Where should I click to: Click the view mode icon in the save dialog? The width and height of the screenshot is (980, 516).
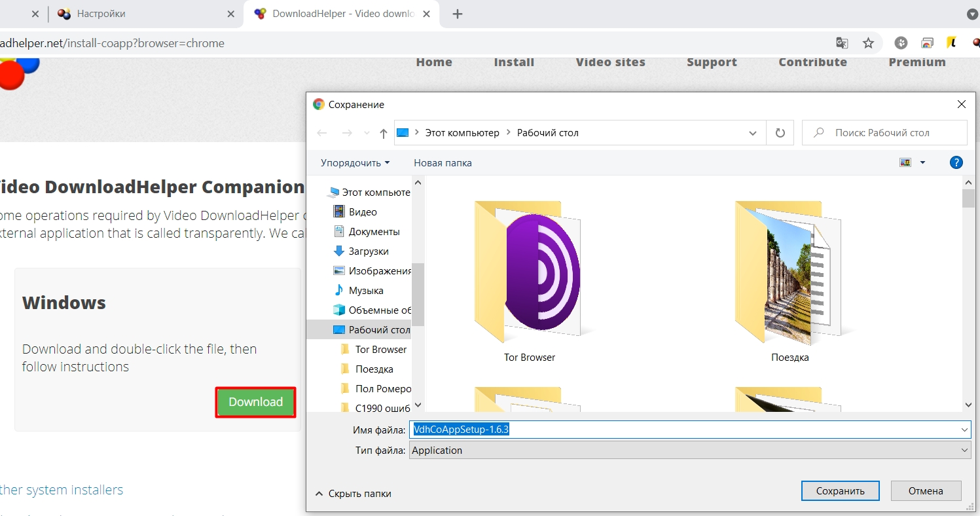coord(905,162)
